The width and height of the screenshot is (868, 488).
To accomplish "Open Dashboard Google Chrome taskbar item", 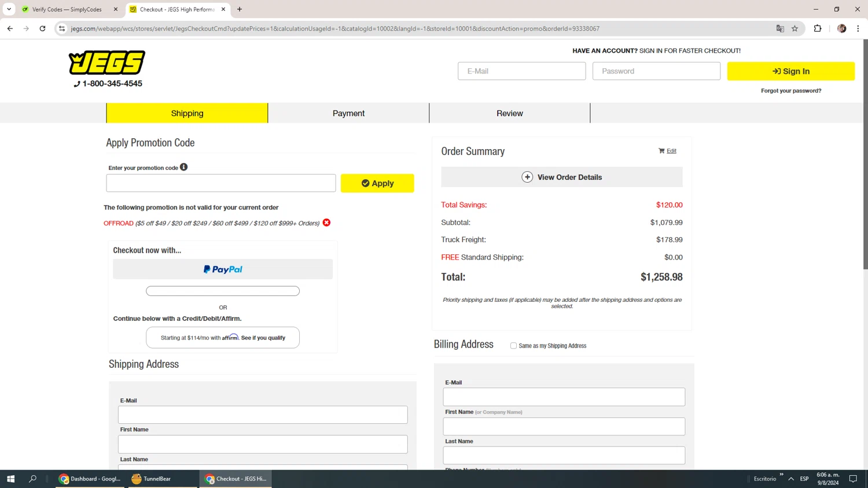I will click(x=90, y=479).
